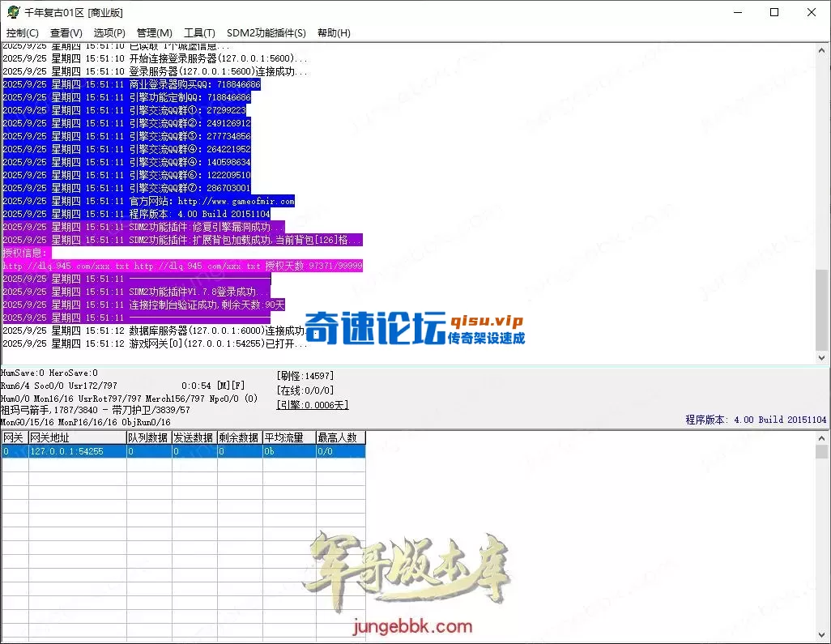
Task: Click the 官方网站 gameofmir.com log line
Action: [148, 201]
